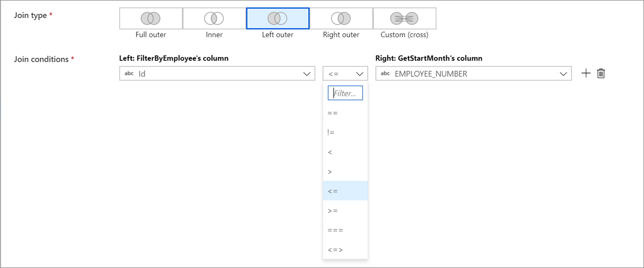This screenshot has width=644, height=268.
Task: Select the < less-than operator
Action: [345, 152]
